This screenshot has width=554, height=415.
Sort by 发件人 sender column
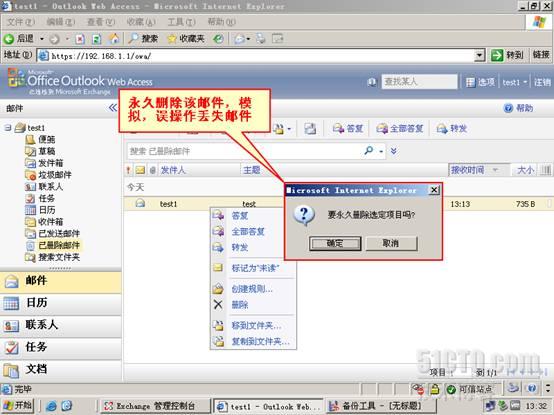[x=172, y=170]
